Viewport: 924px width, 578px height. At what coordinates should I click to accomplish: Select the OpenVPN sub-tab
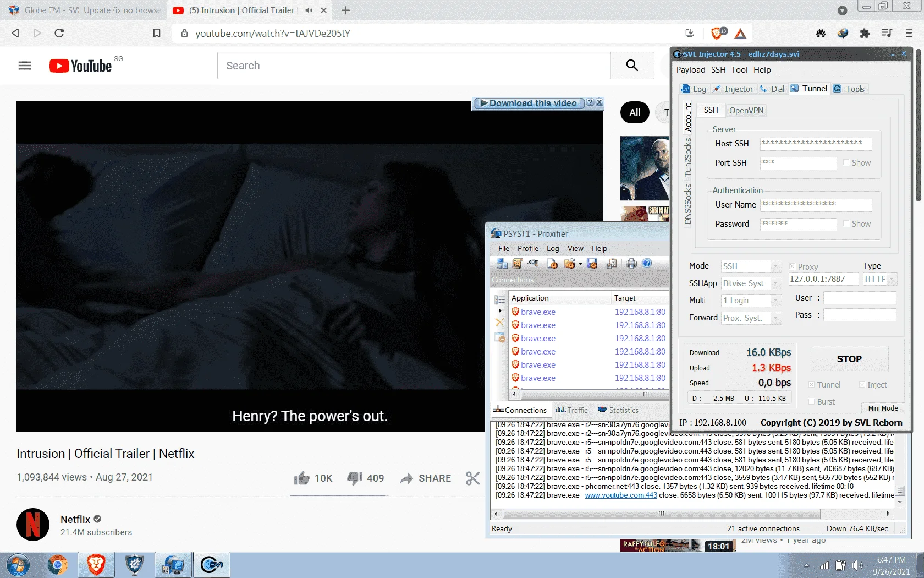(x=746, y=110)
